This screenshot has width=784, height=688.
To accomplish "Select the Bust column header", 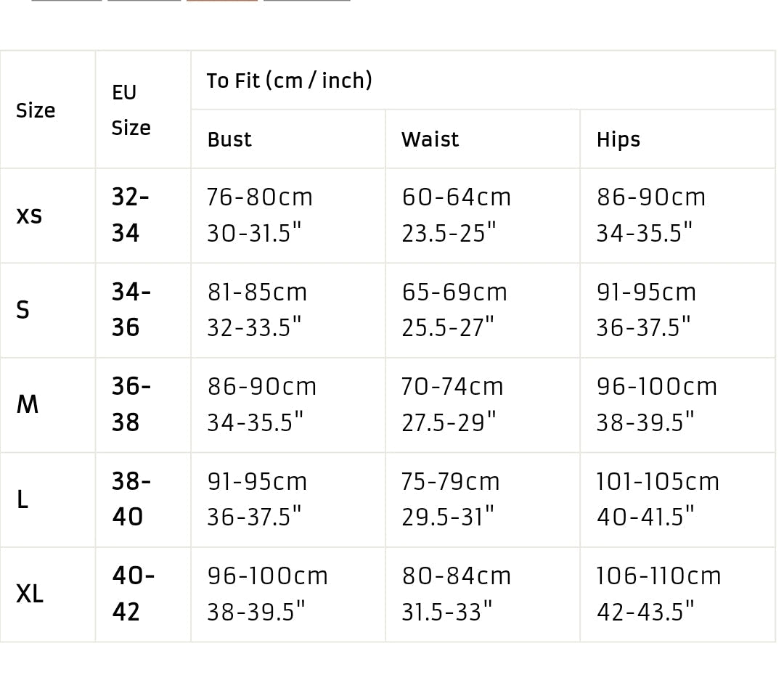I will point(229,139).
